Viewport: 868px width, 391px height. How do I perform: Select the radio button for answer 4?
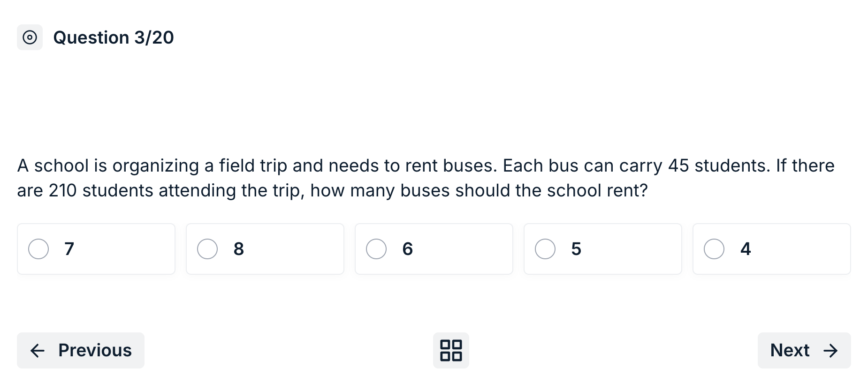pos(714,249)
